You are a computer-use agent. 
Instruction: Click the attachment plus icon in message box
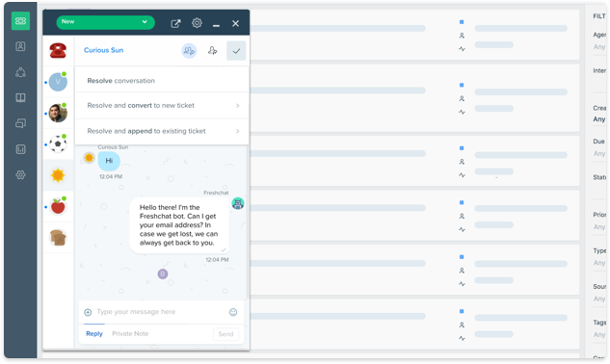point(88,312)
